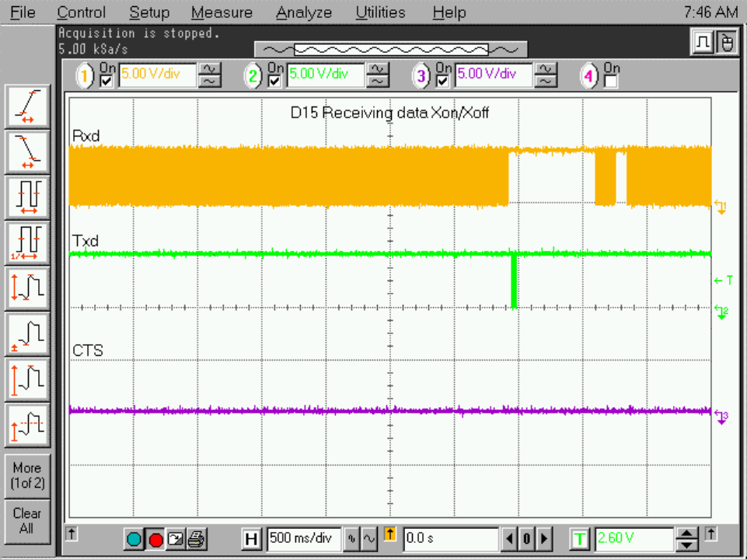Select the green T trigger level marker

723,280
